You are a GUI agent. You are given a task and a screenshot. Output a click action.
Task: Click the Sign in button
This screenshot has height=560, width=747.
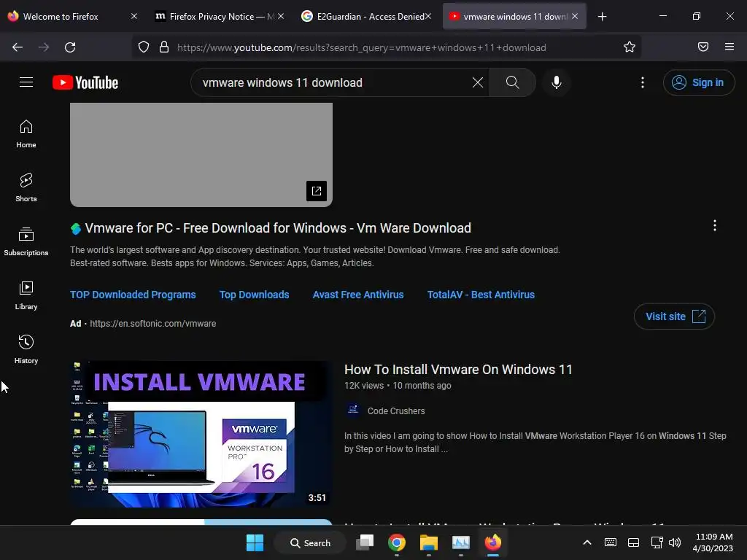[698, 82]
